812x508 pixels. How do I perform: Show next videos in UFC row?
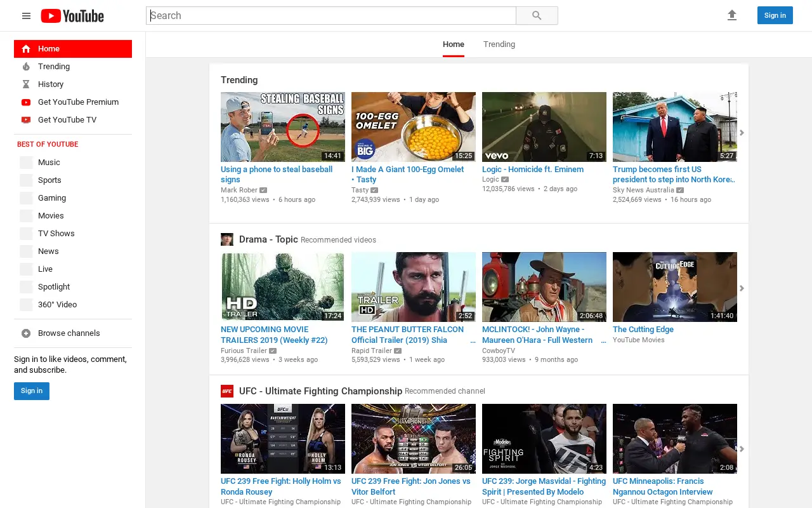click(742, 449)
